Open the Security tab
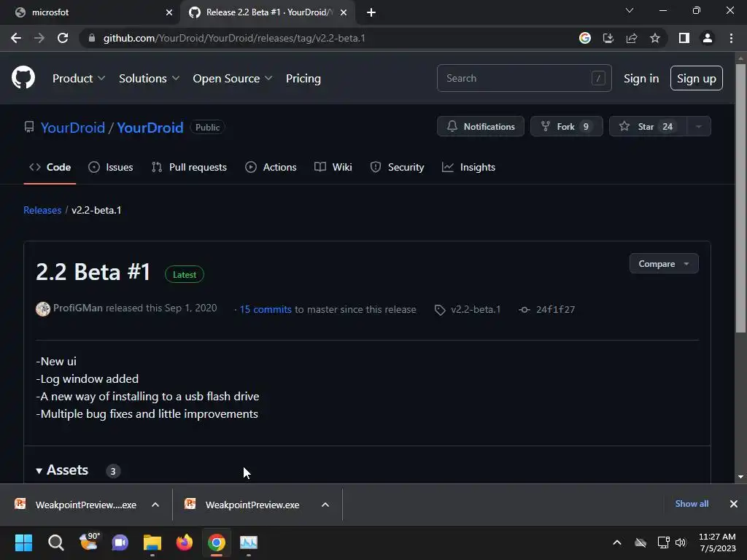Viewport: 747px width, 560px height. 397,167
